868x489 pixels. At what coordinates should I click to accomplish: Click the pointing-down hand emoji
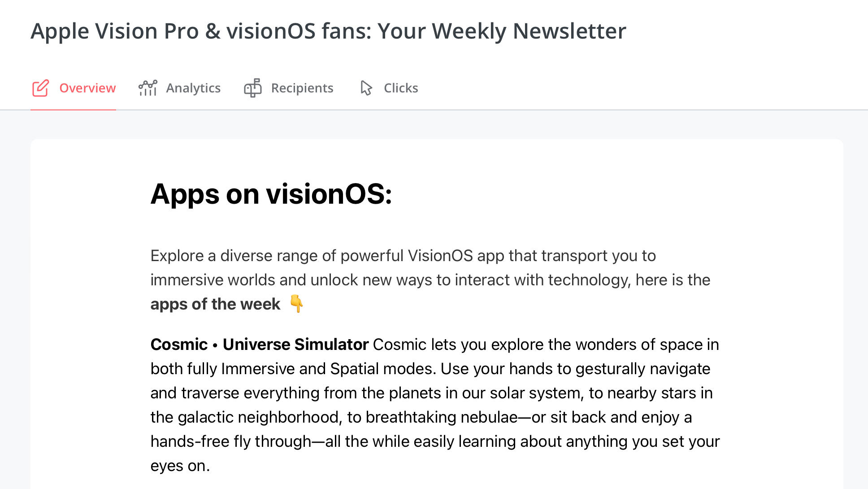[x=296, y=304]
